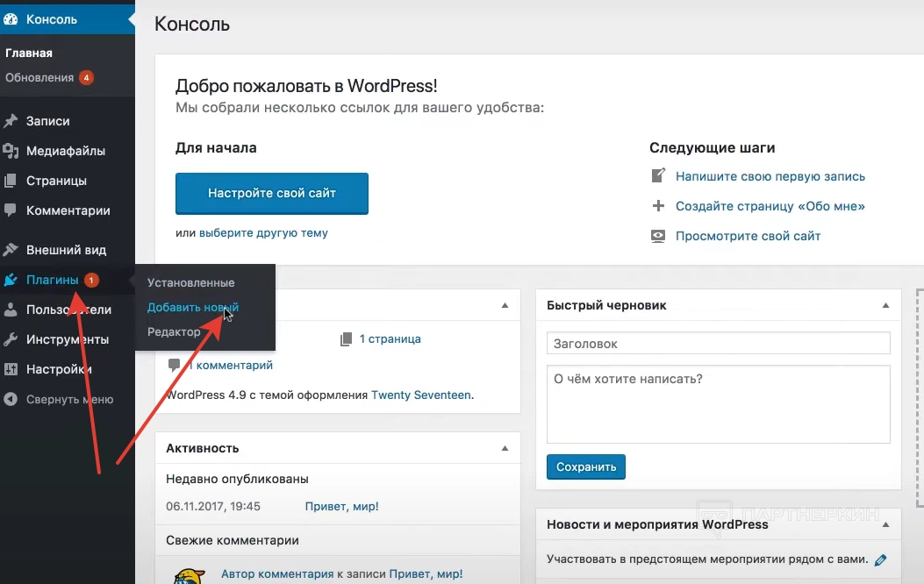Click the Медиафайлы media icon

pos(11,151)
